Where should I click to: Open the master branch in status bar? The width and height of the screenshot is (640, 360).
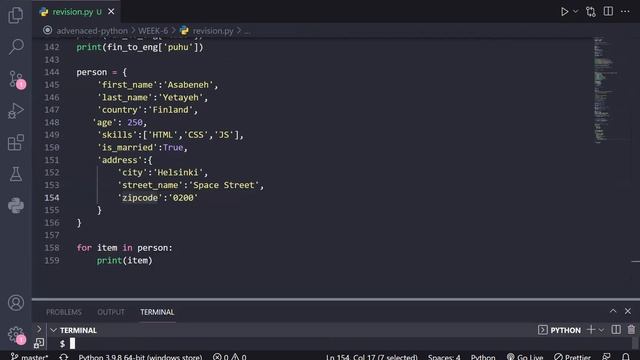coord(29,357)
